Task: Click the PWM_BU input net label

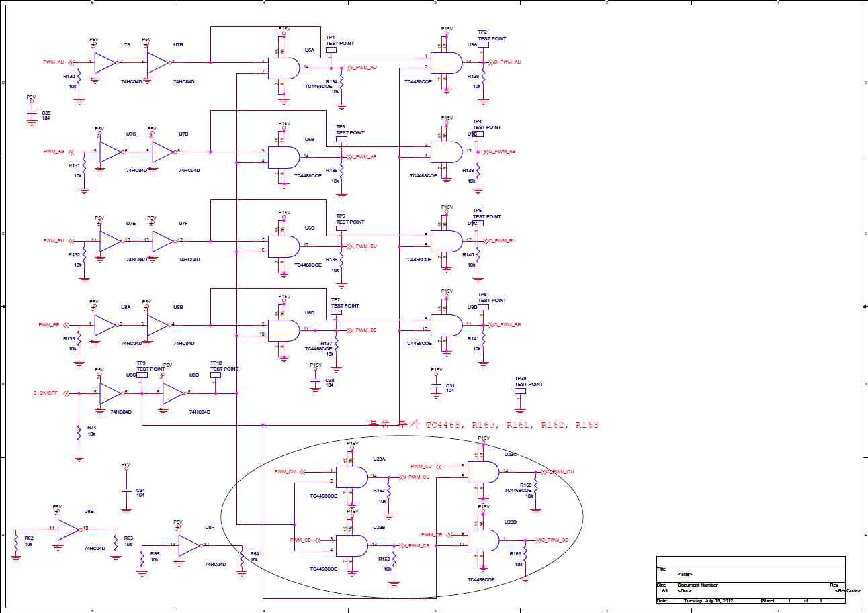Action: pos(54,241)
